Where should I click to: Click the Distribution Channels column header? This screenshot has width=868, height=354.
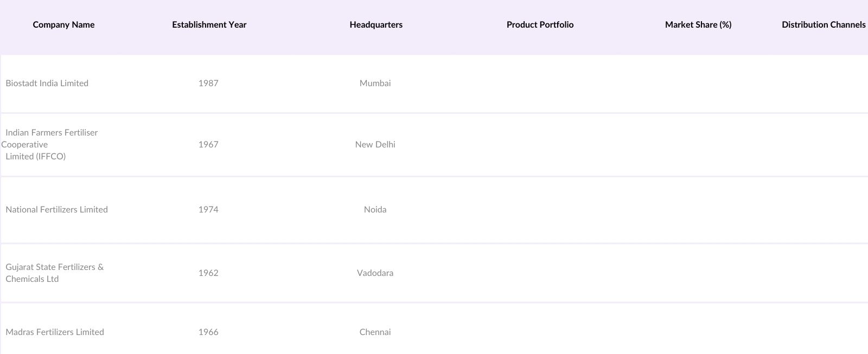823,25
